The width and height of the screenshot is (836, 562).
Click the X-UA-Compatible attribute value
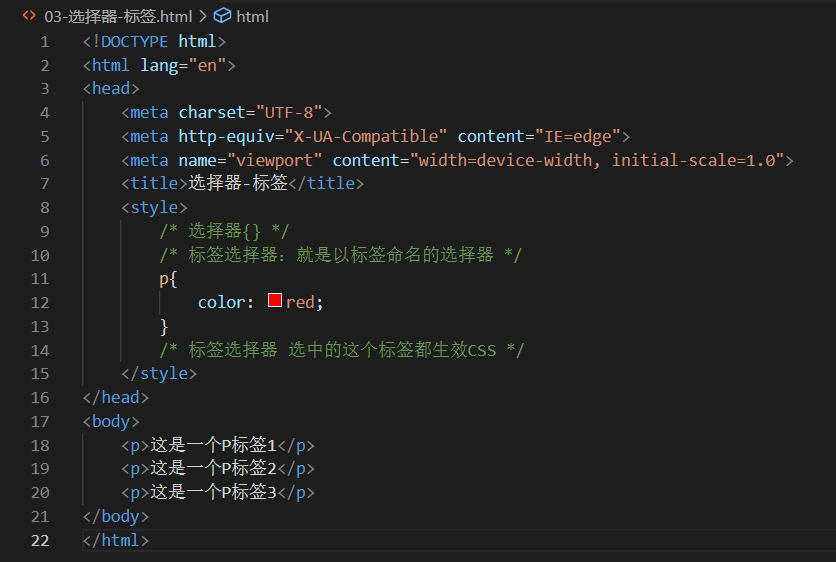[x=365, y=137]
